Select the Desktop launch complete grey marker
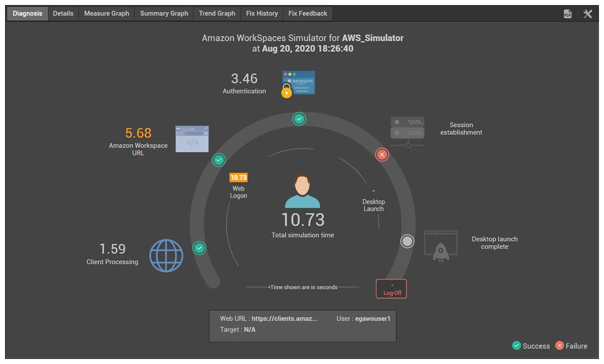The width and height of the screenshot is (604, 364). (x=407, y=241)
